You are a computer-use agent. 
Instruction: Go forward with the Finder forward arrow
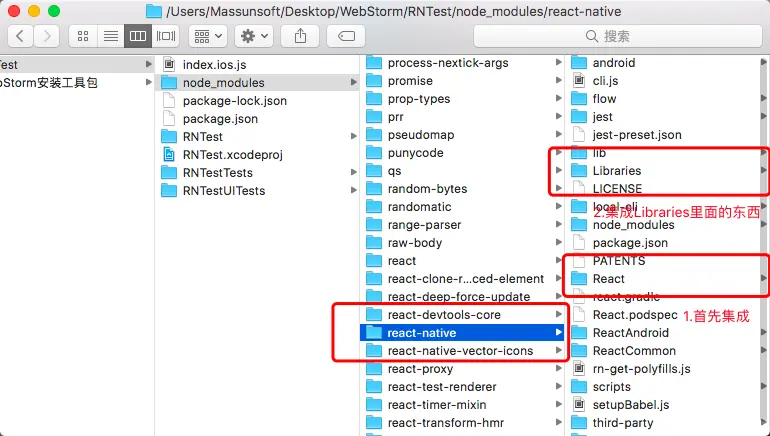47,36
